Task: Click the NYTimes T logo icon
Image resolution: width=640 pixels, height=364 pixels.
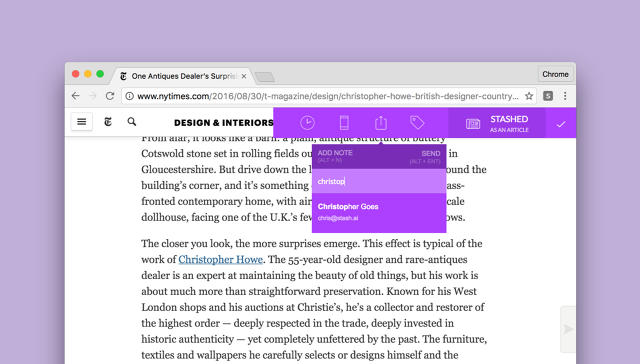Action: pos(108,122)
